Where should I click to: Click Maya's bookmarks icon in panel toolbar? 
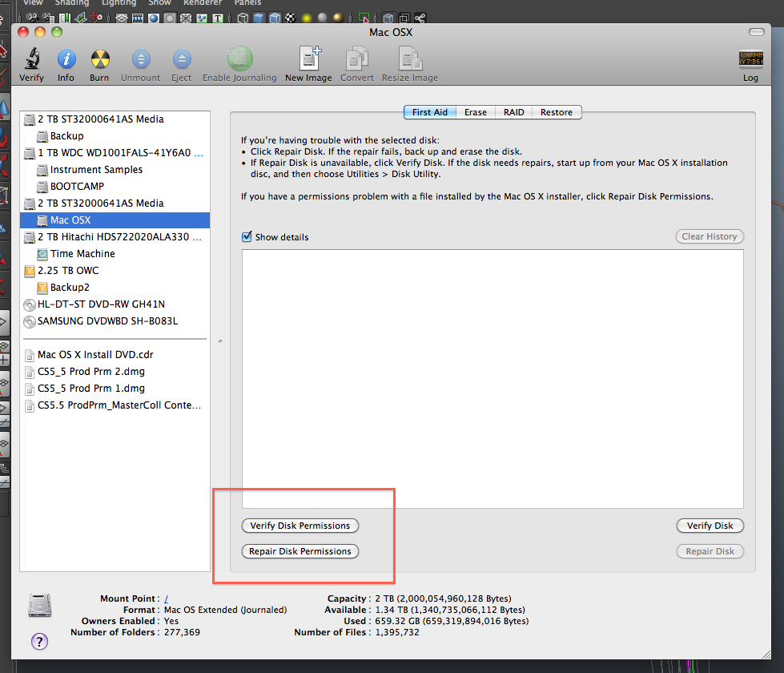[65, 18]
